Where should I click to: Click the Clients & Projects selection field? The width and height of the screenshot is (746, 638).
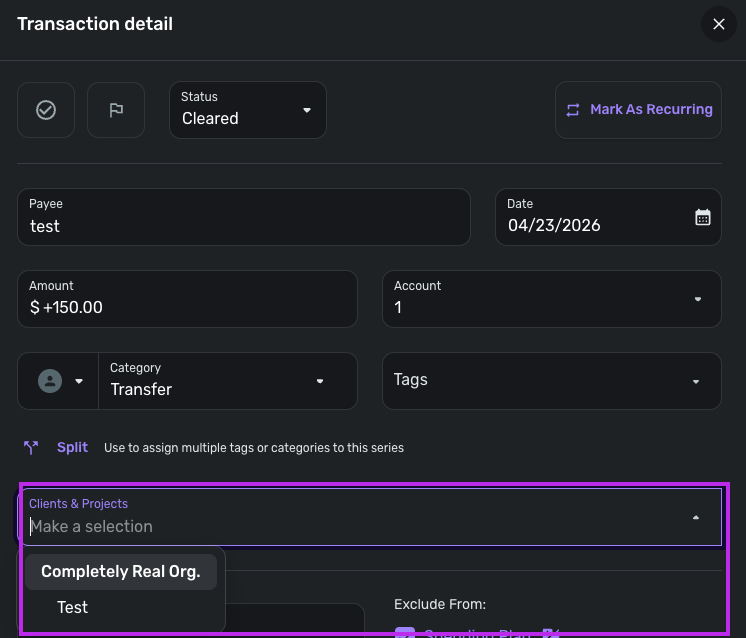[350, 526]
